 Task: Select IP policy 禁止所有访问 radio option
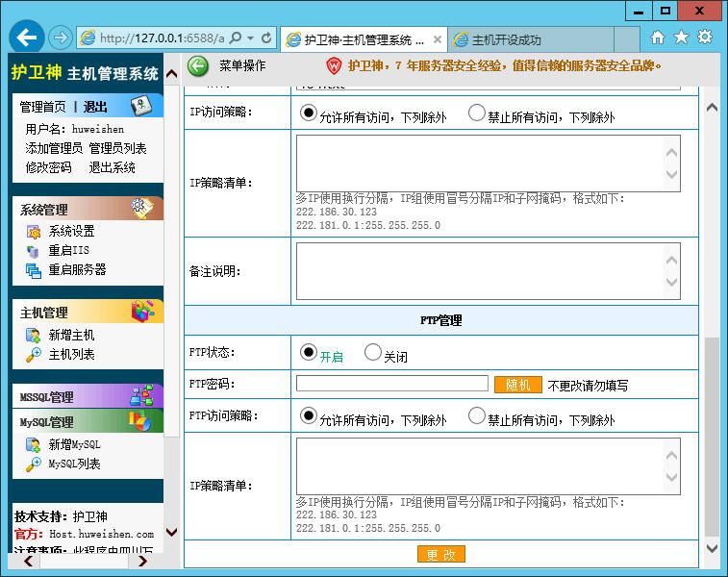pyautogui.click(x=476, y=113)
